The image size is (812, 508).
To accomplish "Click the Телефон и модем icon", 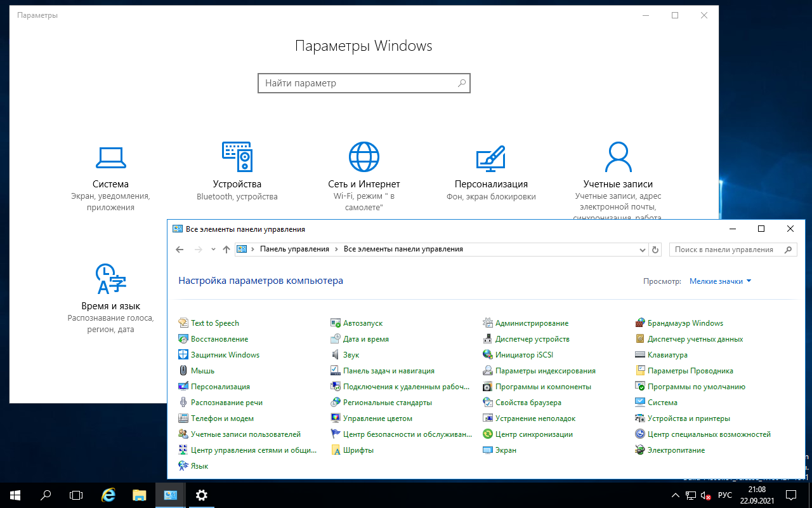I will tap(183, 418).
